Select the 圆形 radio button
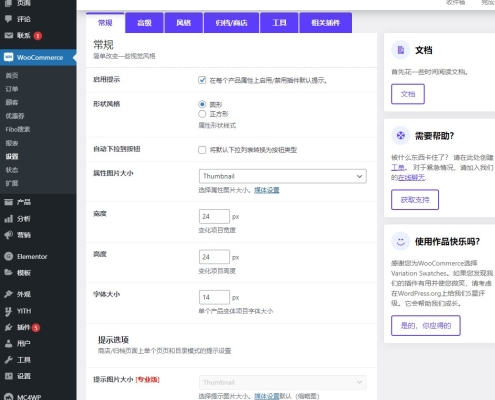The height and width of the screenshot is (400, 495). (x=202, y=104)
